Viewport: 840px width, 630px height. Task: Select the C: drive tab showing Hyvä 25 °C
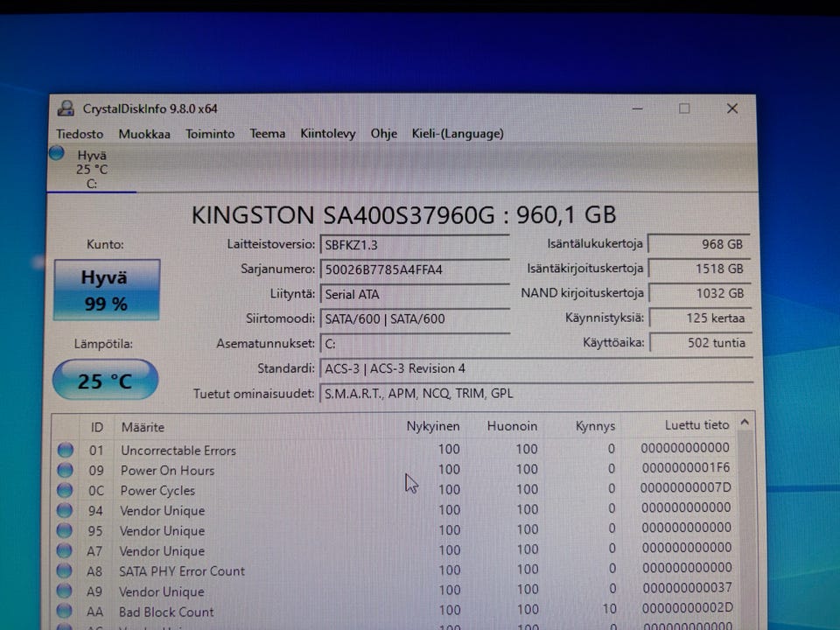92,169
